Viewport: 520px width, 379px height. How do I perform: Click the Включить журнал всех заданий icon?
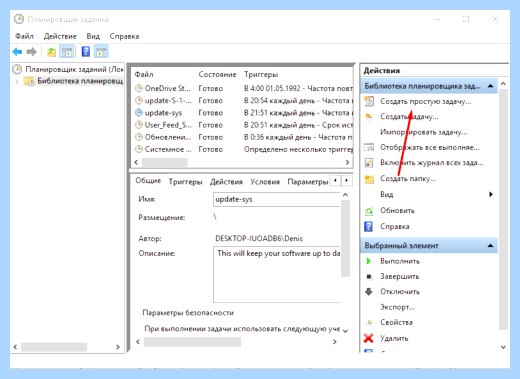369,163
